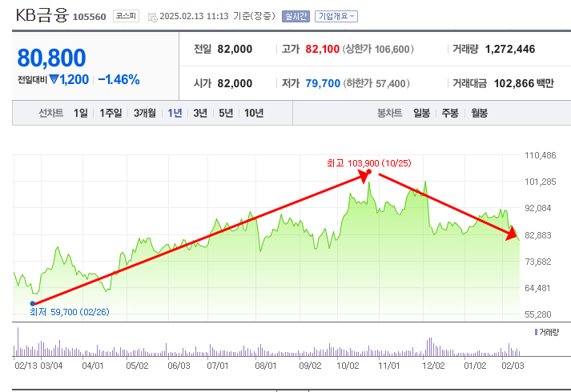
Task: Click the KB금융 stock name
Action: click(x=42, y=15)
